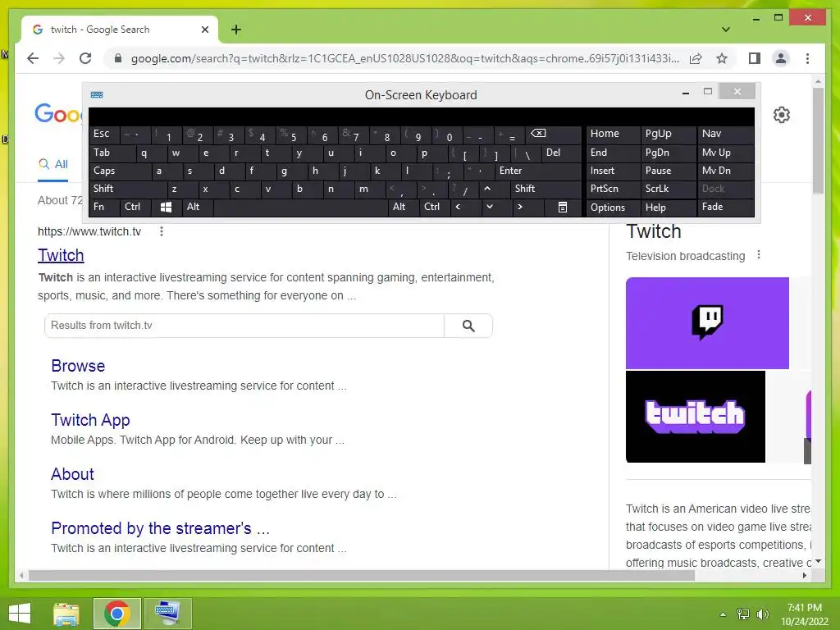Reload the page in Chrome
Viewport: 840px width, 630px height.
[85, 58]
